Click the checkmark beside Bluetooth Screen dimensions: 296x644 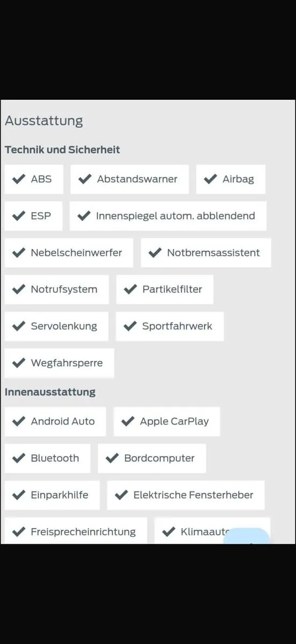[x=19, y=458]
